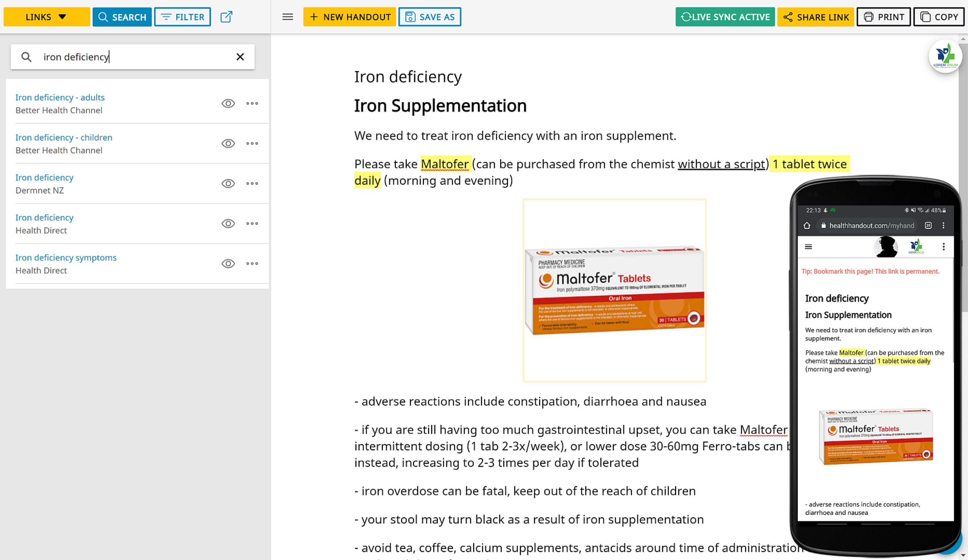Click the phone preview home icon

tap(807, 226)
